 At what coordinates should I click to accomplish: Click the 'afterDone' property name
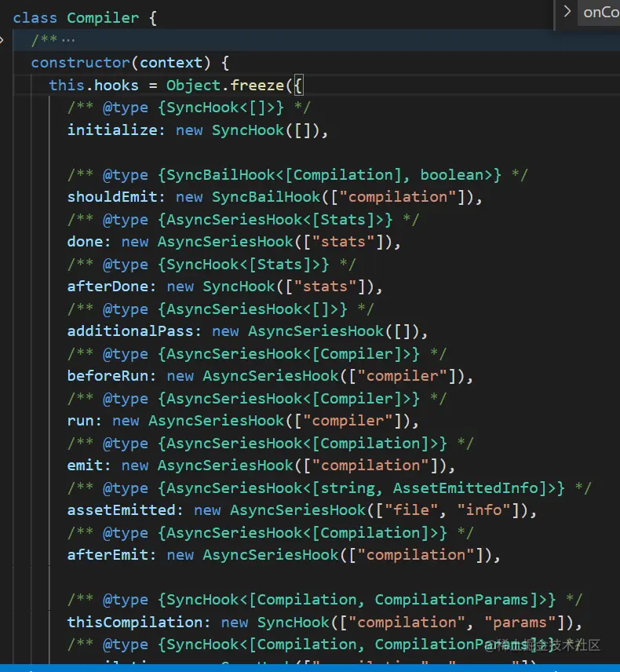point(108,287)
